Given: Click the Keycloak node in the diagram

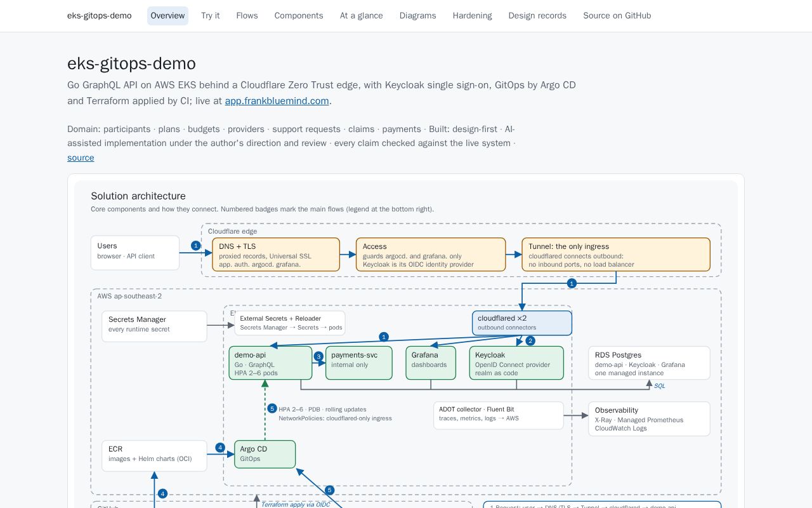Looking at the screenshot, I should [516, 363].
